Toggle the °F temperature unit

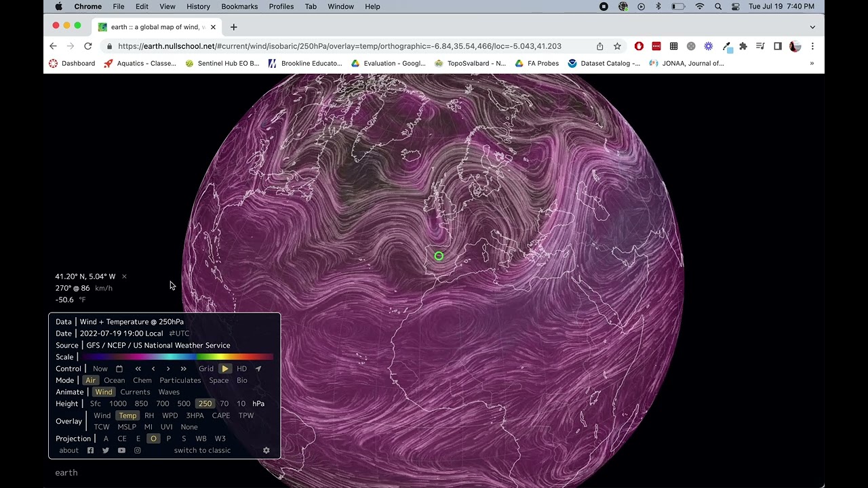(82, 300)
